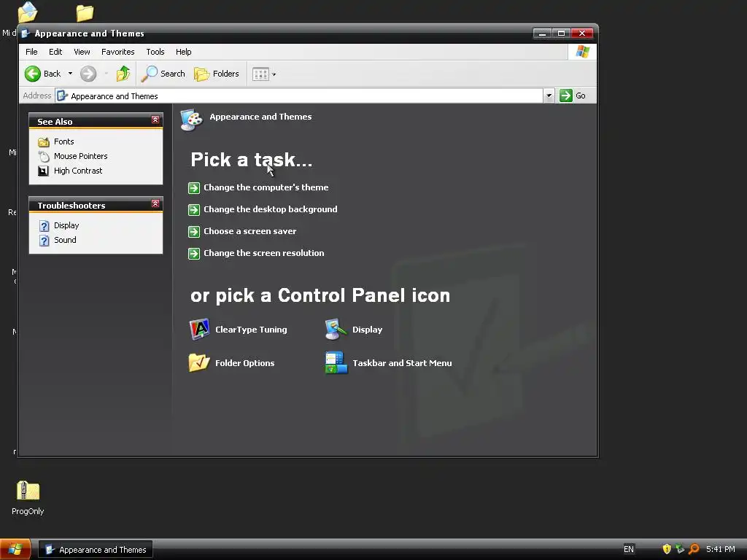Click arrow icon beside Change the screen resolution
The width and height of the screenshot is (747, 560).
(194, 254)
